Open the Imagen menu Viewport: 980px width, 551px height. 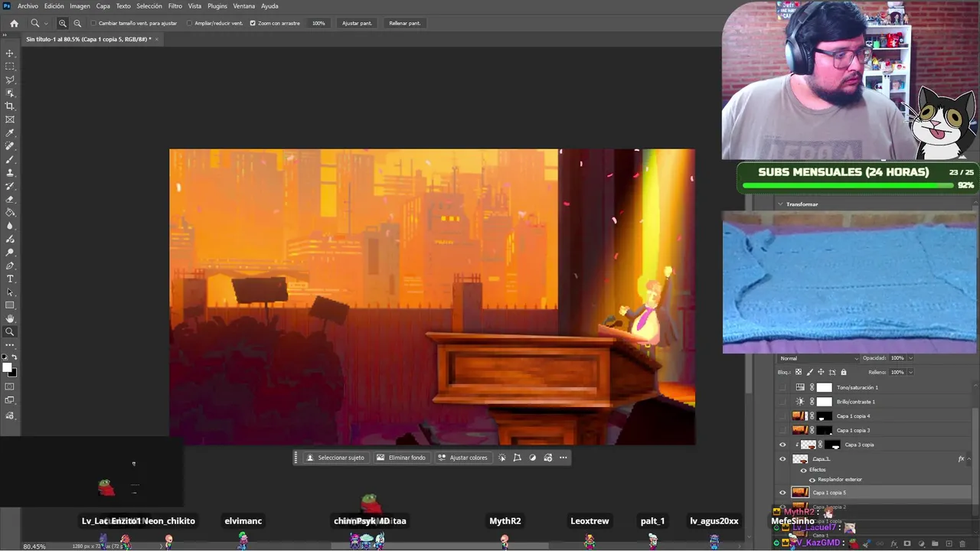click(80, 6)
